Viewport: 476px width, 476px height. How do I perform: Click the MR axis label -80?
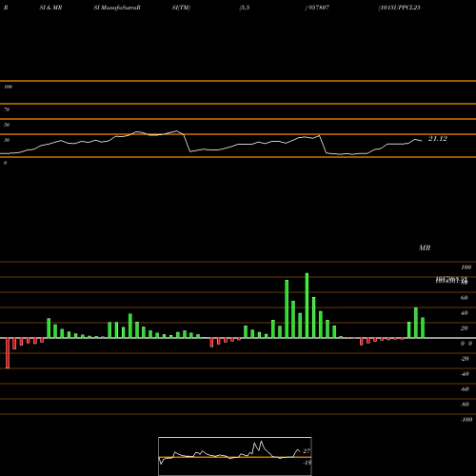click(x=465, y=405)
